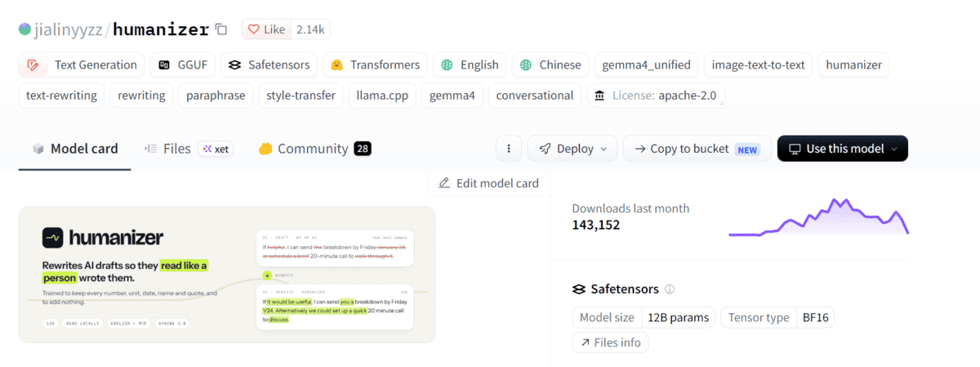The height and width of the screenshot is (367, 980).
Task: Click the rewriting tag
Action: 141,96
